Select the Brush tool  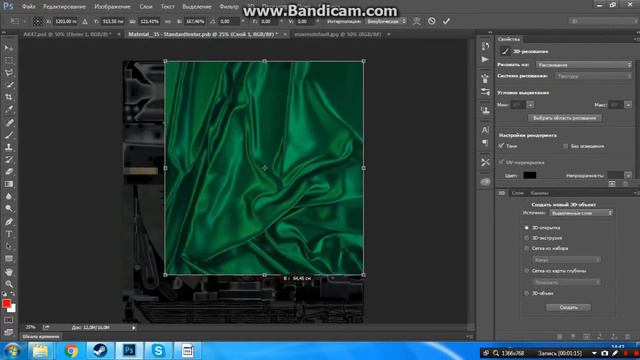(x=9, y=135)
